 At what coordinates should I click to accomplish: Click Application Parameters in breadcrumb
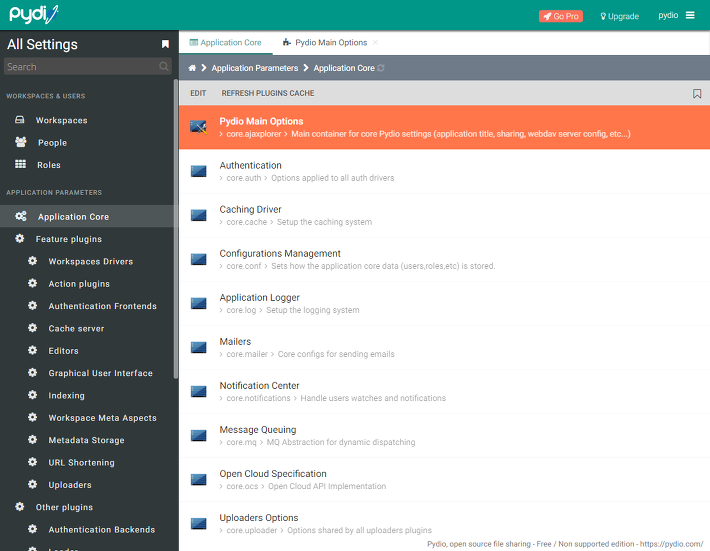click(x=254, y=68)
